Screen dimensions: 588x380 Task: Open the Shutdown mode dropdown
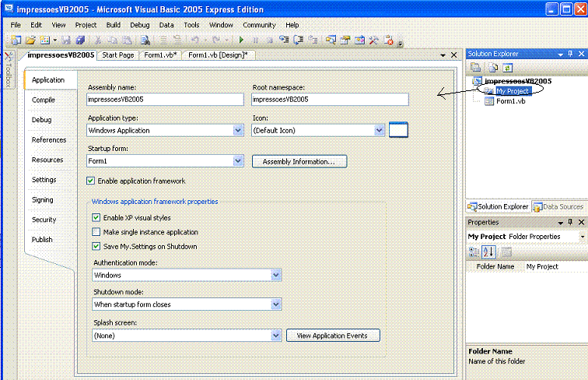tap(276, 304)
